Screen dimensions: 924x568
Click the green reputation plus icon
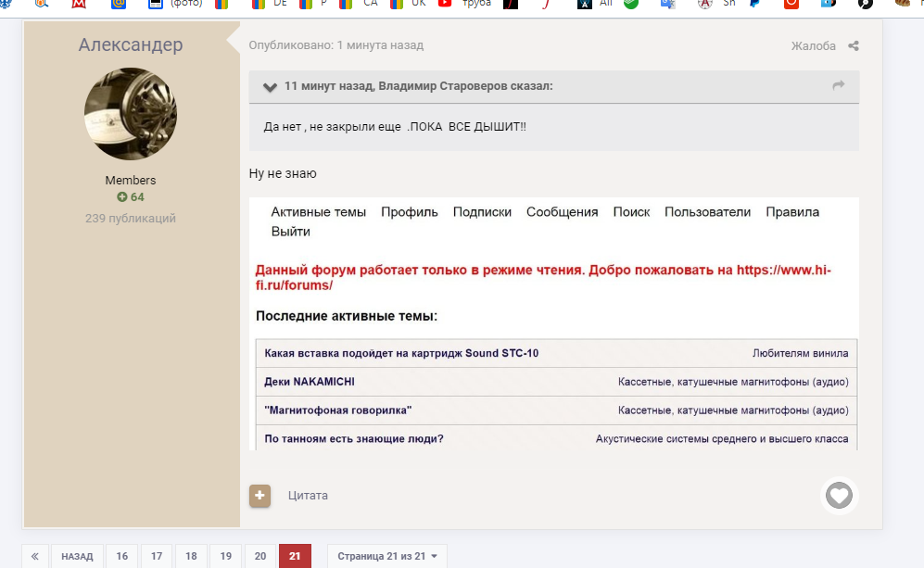coord(121,197)
